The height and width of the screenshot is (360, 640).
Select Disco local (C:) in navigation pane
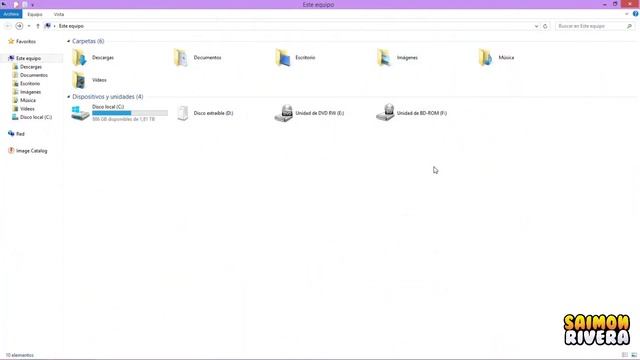(x=36, y=117)
